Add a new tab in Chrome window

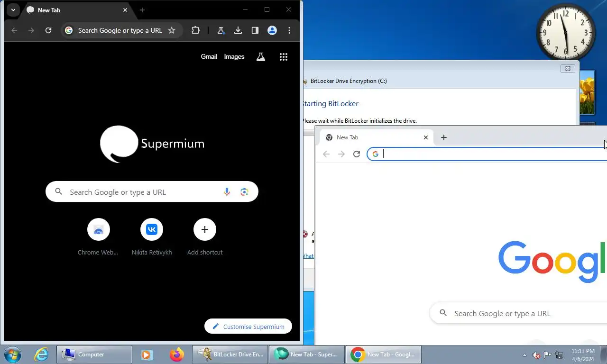(x=444, y=137)
